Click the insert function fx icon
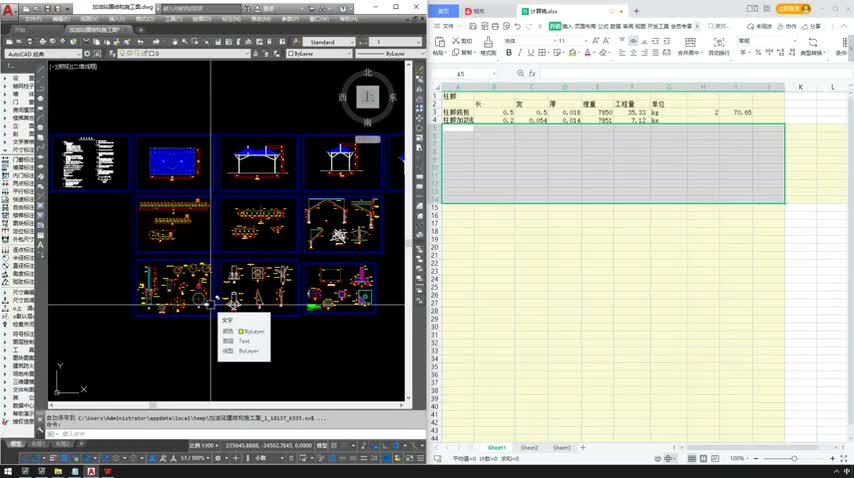854x478 pixels. pyautogui.click(x=530, y=74)
